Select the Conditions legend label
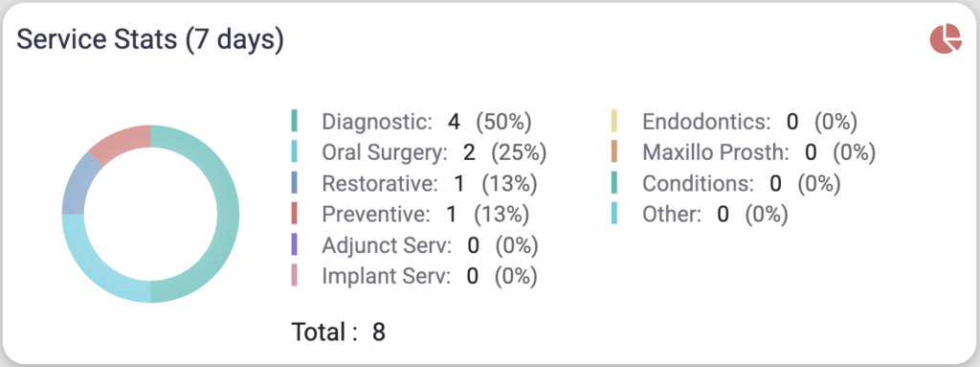980x367 pixels. coord(698,184)
